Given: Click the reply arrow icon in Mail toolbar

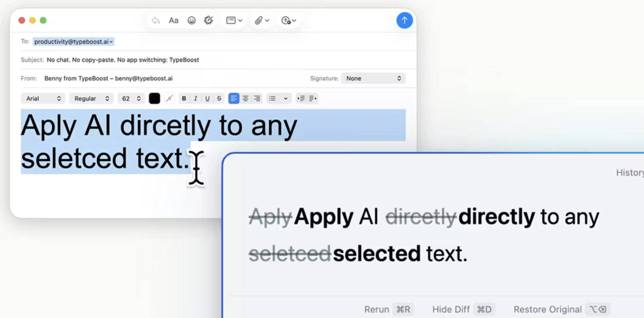Looking at the screenshot, I should tap(156, 21).
